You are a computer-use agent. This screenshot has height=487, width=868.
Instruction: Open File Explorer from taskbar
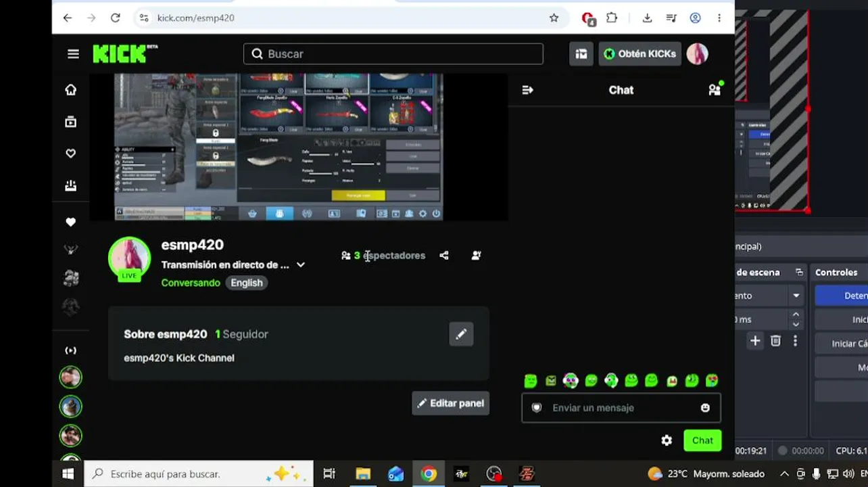point(363,473)
